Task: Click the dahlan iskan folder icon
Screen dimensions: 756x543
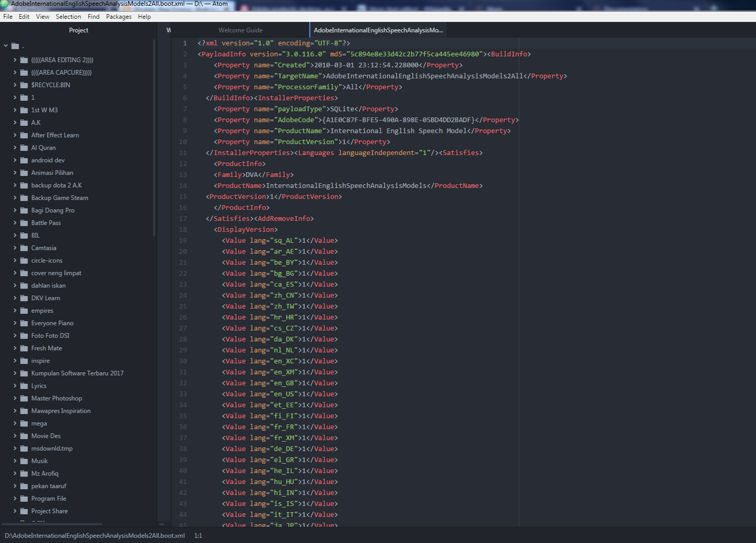Action: (x=24, y=286)
